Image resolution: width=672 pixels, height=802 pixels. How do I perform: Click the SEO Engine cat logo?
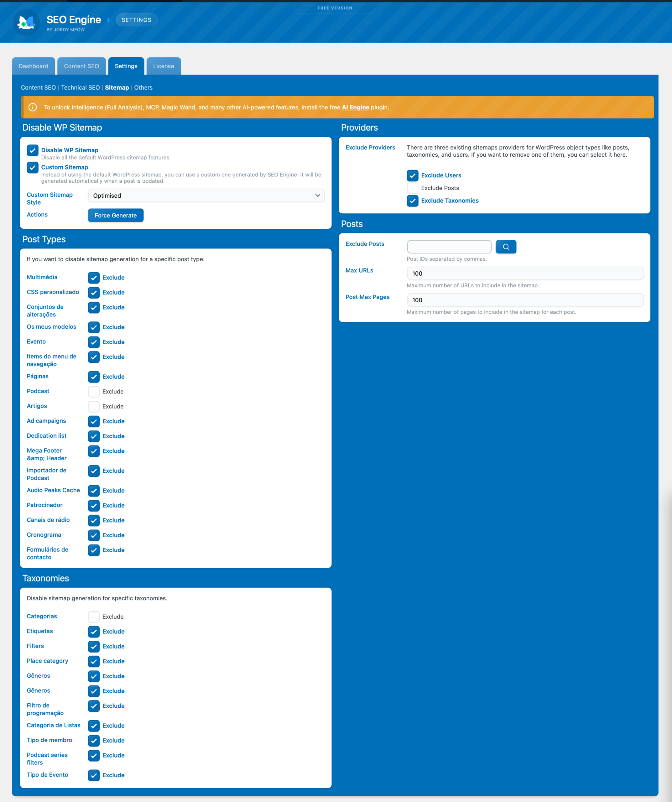coord(26,23)
